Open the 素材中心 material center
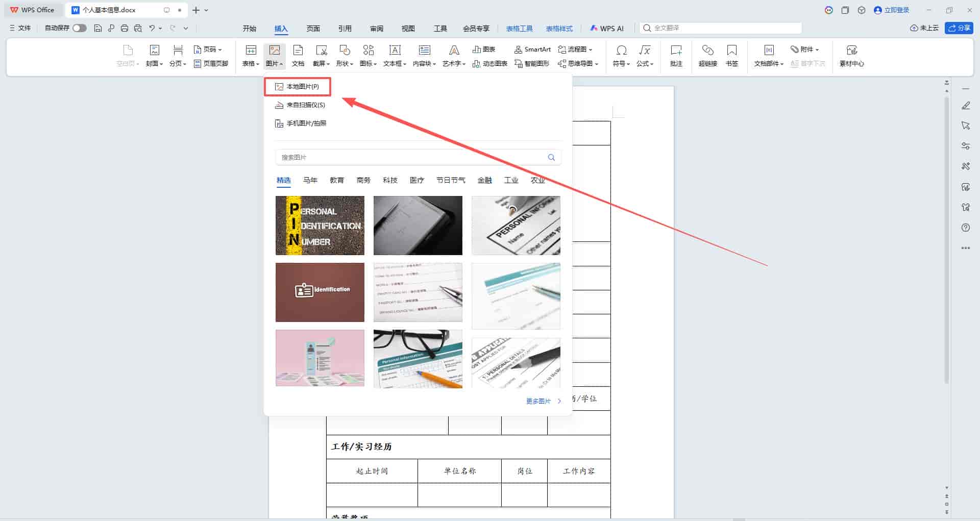Viewport: 980px width, 521px height. tap(851, 56)
